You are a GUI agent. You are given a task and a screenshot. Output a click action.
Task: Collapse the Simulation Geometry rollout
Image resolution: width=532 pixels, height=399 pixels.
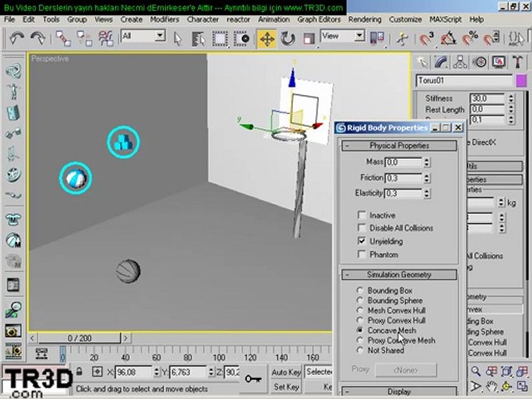(x=399, y=274)
